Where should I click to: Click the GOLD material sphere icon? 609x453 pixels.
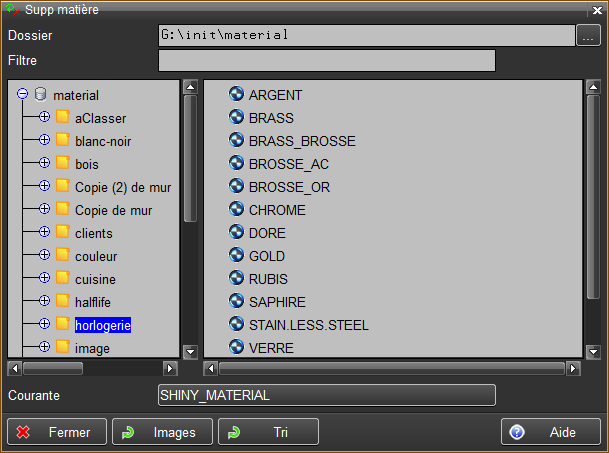coord(236,255)
